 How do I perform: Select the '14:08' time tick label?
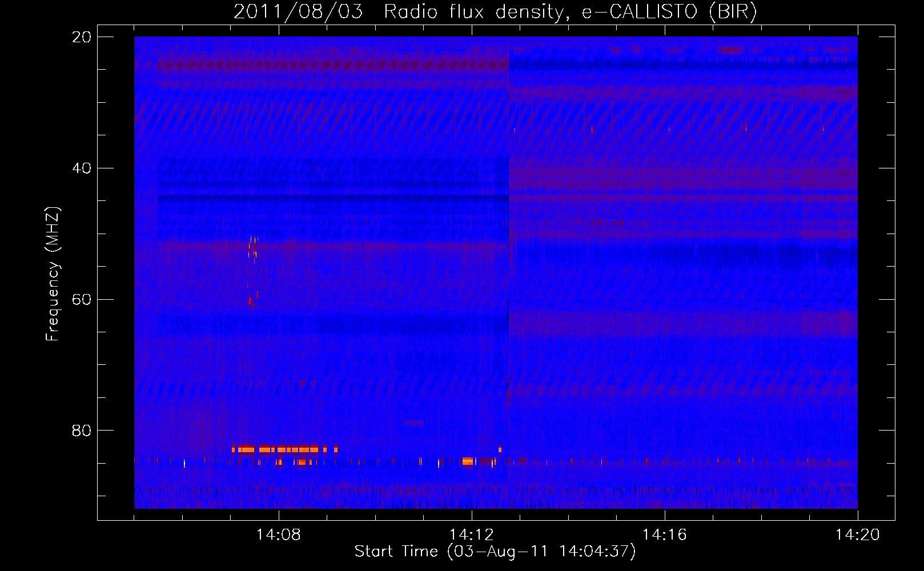[x=279, y=534]
